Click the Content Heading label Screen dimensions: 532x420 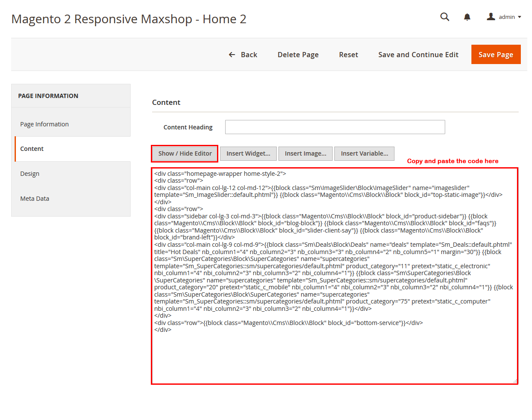[x=188, y=127]
